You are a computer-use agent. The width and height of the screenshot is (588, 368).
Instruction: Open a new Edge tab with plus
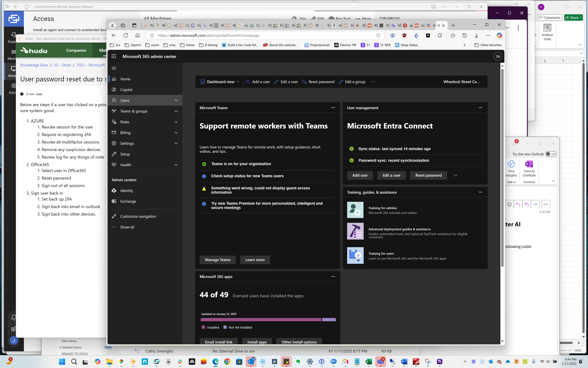point(453,25)
